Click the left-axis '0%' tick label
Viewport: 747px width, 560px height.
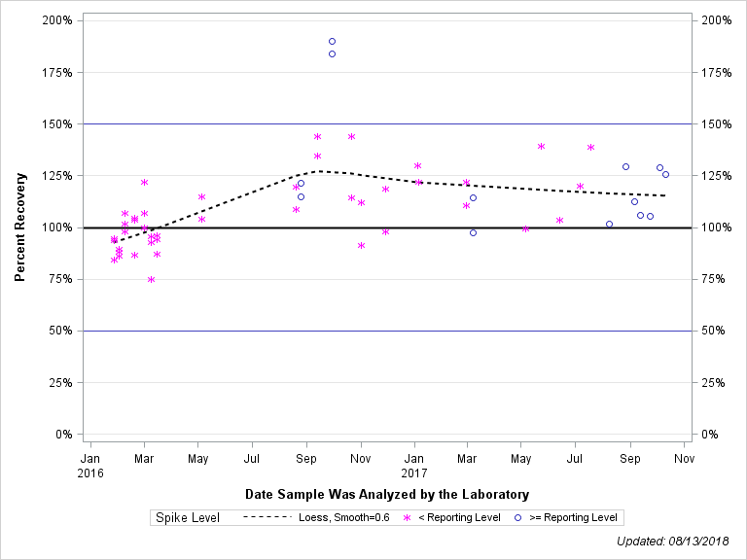(x=64, y=435)
